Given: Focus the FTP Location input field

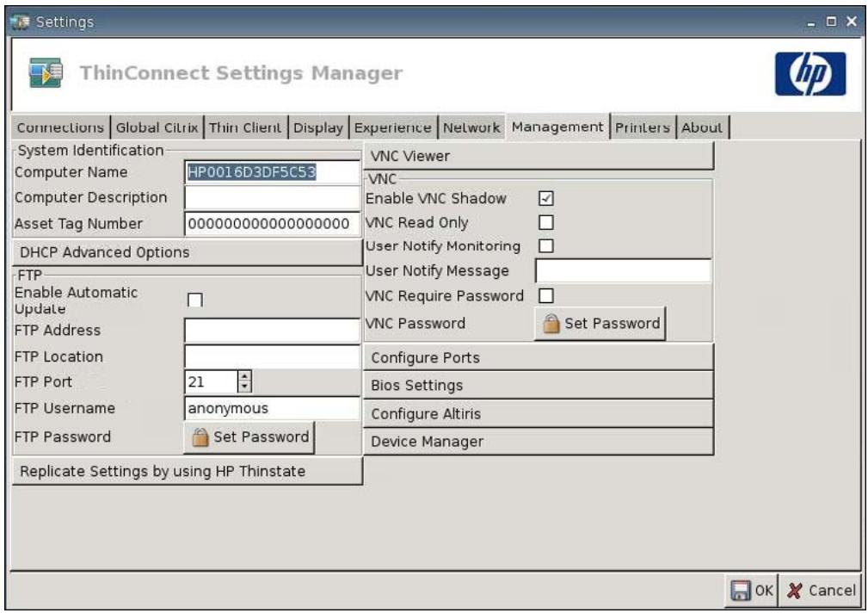Looking at the screenshot, I should pyautogui.click(x=272, y=356).
